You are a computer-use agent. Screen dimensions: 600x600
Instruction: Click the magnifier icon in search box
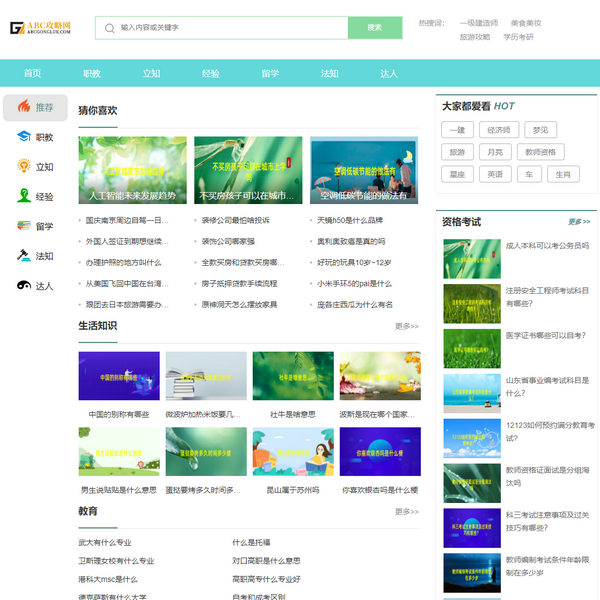[109, 28]
